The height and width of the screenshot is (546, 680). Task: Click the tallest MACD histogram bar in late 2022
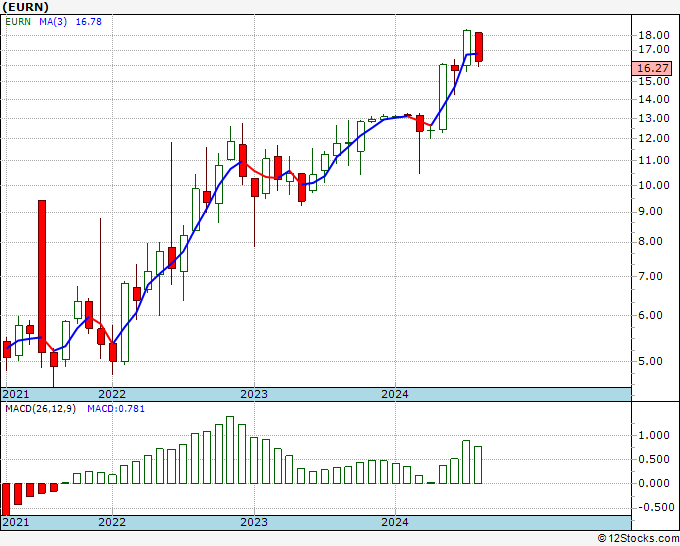(x=230, y=450)
